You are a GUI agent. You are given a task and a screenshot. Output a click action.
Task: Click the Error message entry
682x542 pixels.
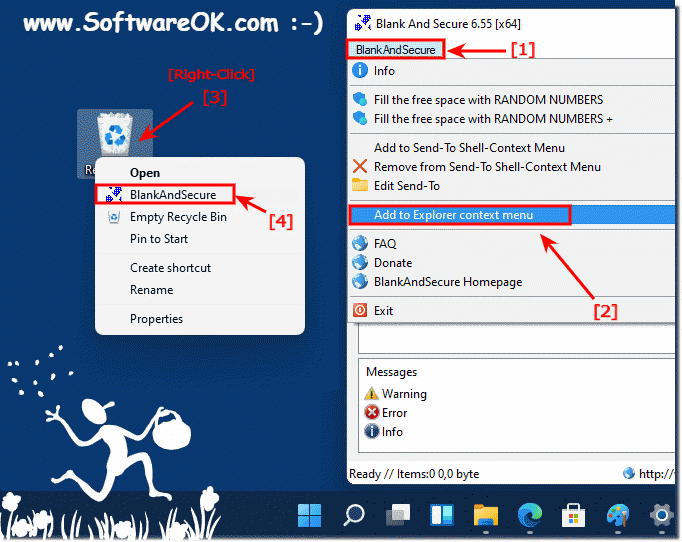click(x=394, y=413)
